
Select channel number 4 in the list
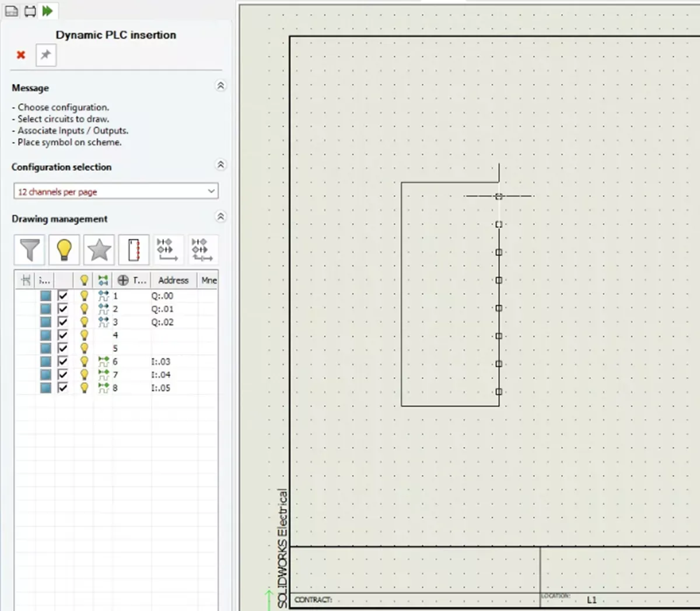[115, 335]
